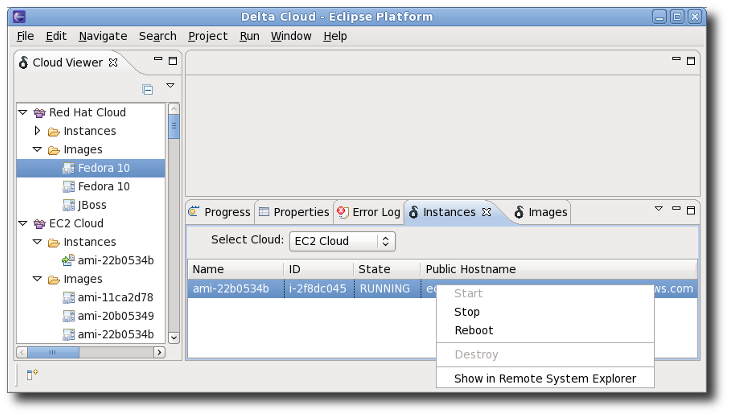Screen dimensions: 730x416
Task: Click the running ami-22b0534b instance icon in tree
Action: coord(68,260)
